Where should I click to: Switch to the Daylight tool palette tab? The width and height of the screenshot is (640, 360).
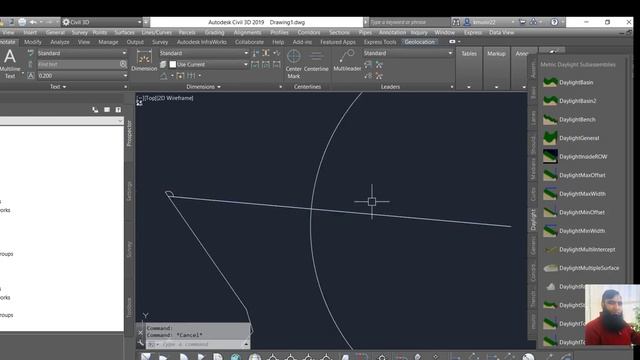(533, 220)
